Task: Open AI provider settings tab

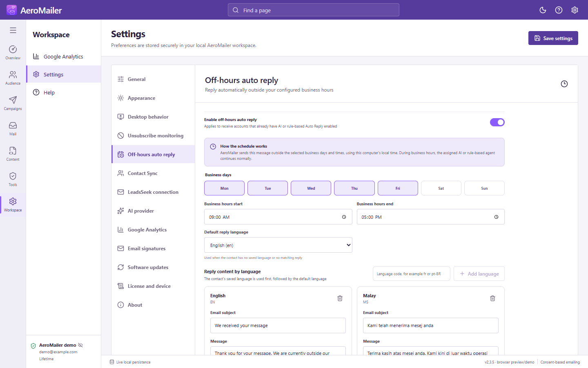Action: click(x=153, y=211)
